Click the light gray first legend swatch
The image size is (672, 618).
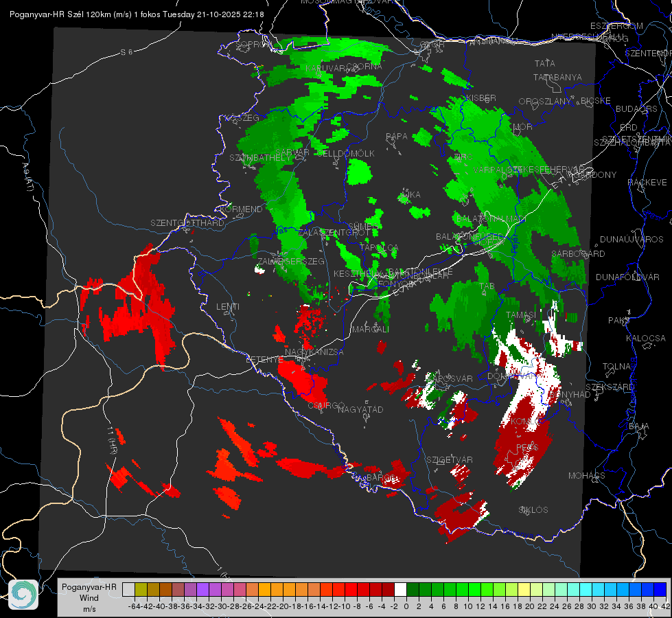(128, 589)
